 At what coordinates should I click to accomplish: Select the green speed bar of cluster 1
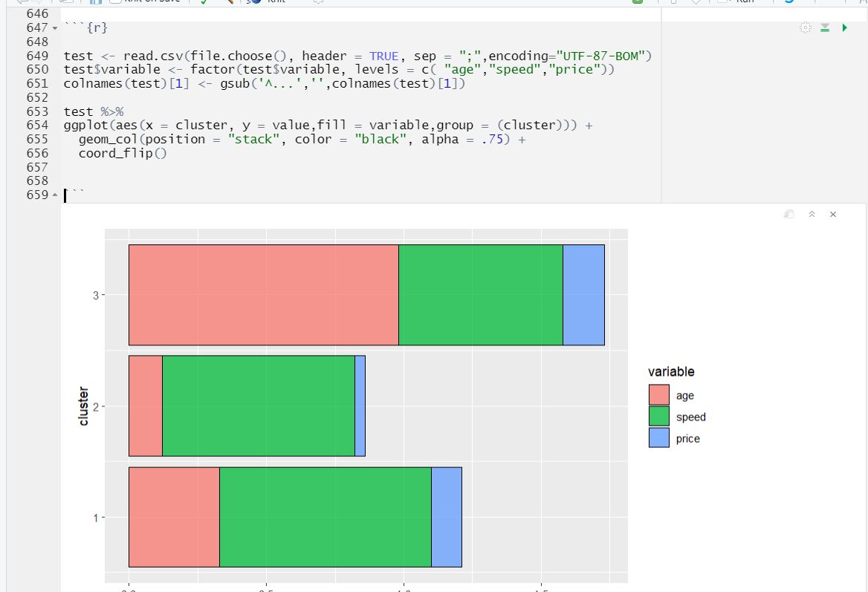tap(325, 517)
